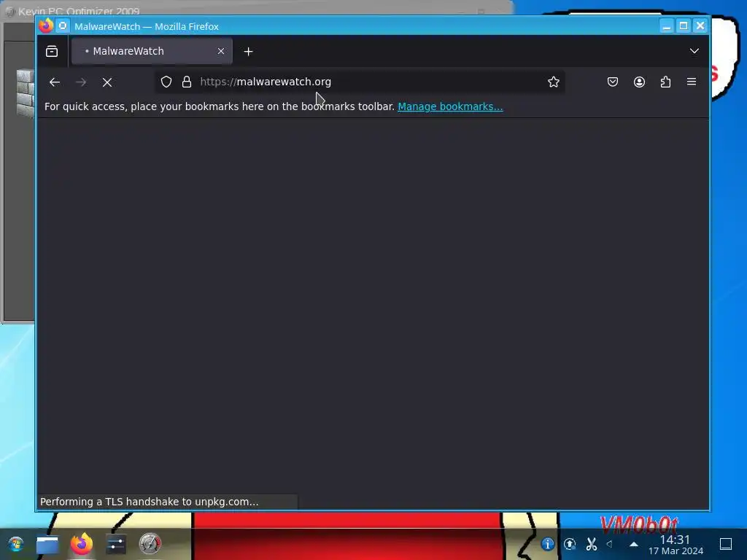
Task: Expand the list all tabs chevron
Action: (694, 51)
